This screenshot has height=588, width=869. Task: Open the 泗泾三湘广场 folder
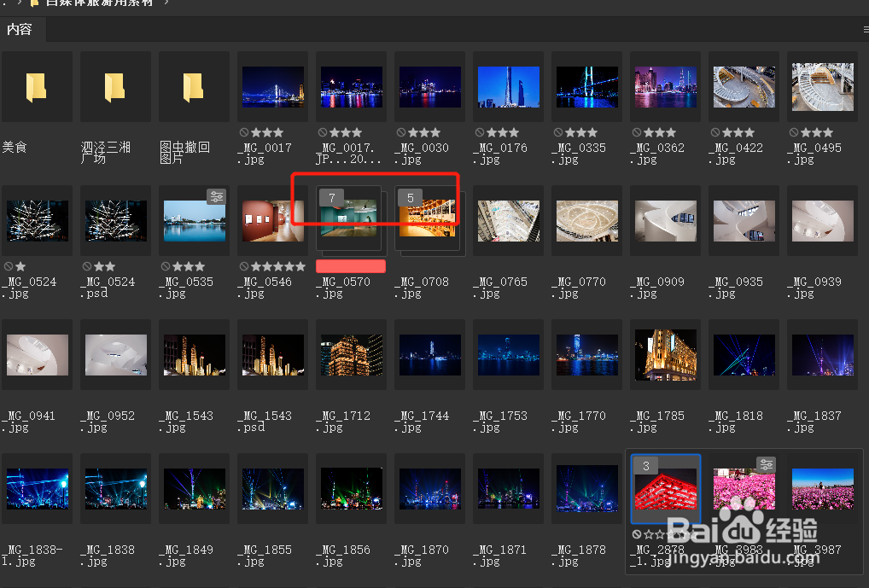click(x=115, y=85)
